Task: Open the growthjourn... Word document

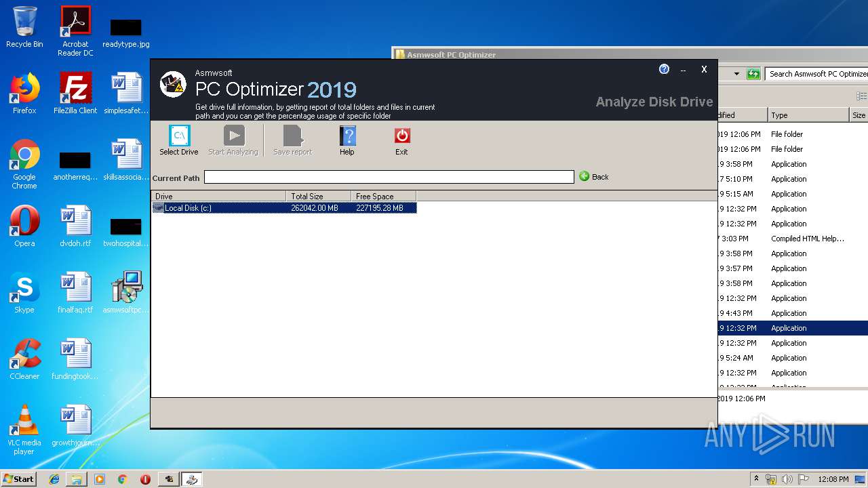Action: coord(75,426)
